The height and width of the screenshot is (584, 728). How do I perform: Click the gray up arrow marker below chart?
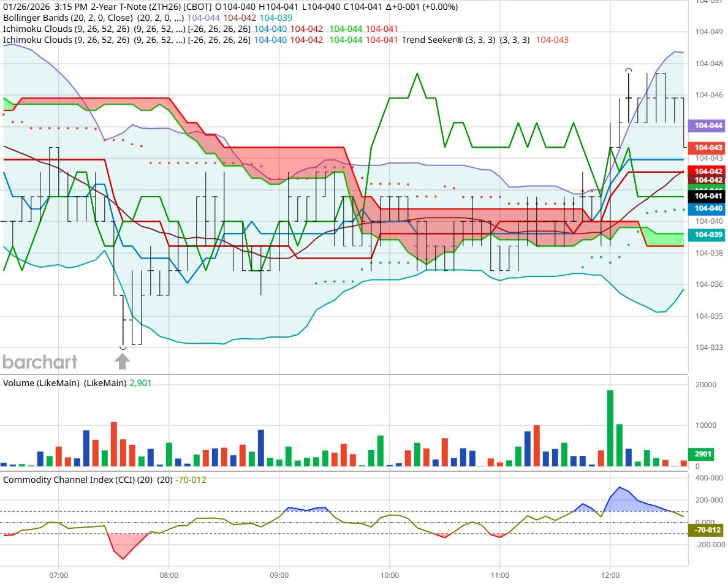pos(123,362)
